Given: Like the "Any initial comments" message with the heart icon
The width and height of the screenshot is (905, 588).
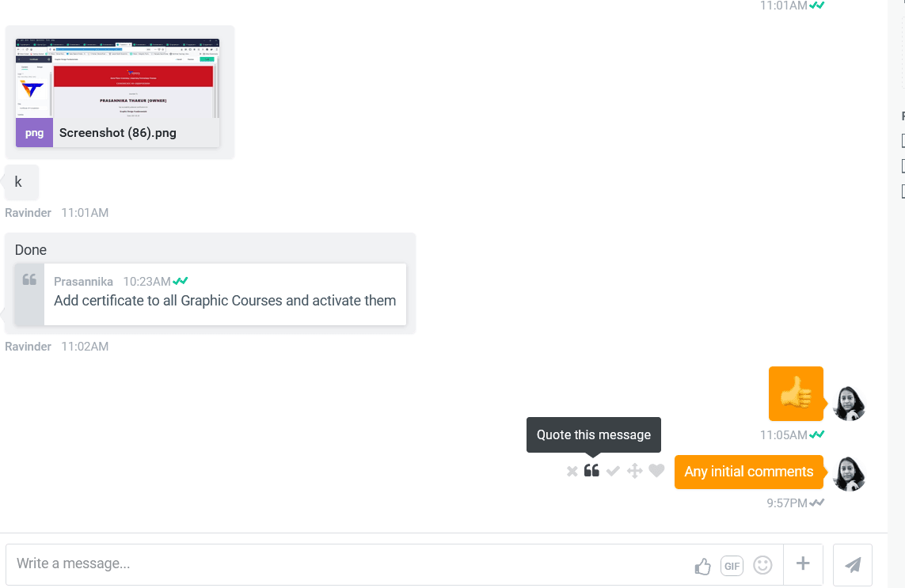Looking at the screenshot, I should (656, 471).
